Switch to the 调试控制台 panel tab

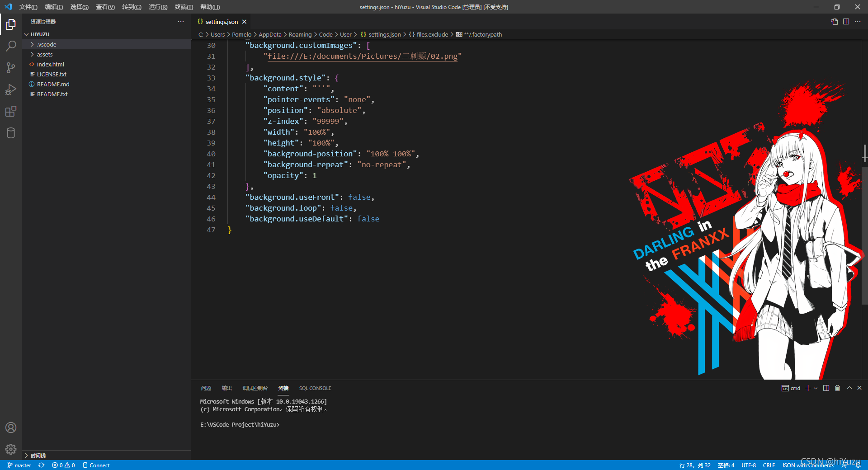pos(255,388)
